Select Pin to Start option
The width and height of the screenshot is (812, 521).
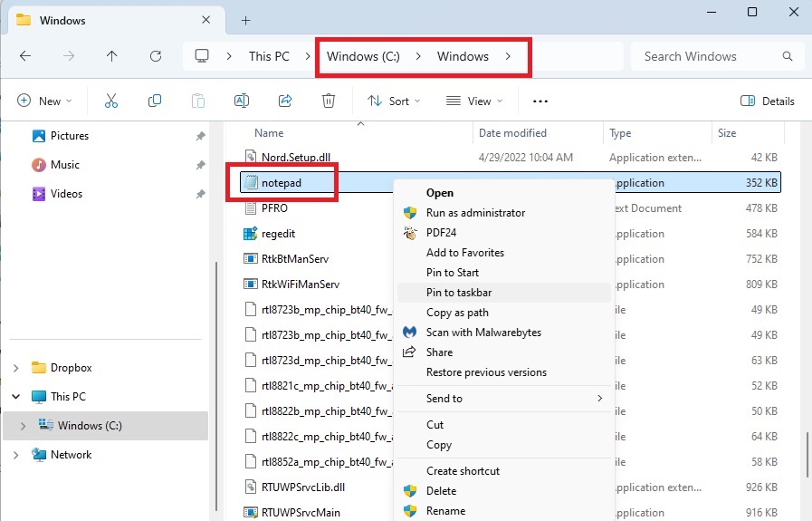(504, 273)
